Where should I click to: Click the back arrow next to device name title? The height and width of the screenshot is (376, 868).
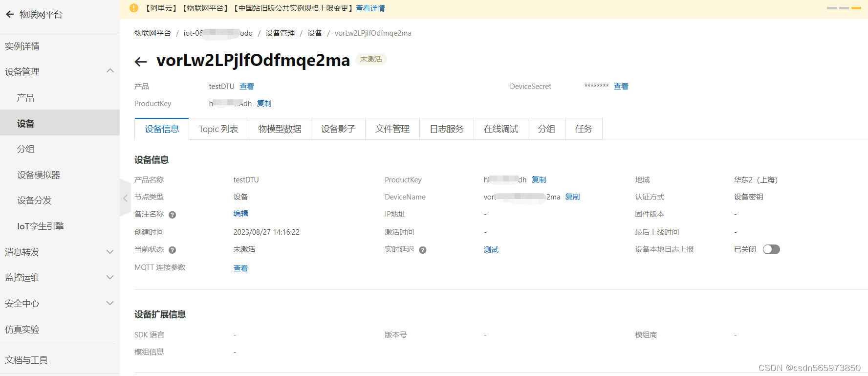141,62
